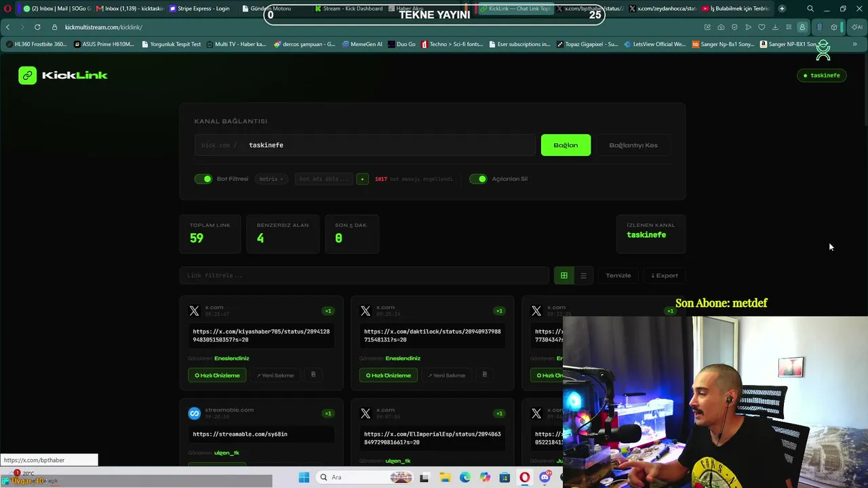Focus the bot adı ekle field
The image size is (868, 488).
tap(323, 179)
